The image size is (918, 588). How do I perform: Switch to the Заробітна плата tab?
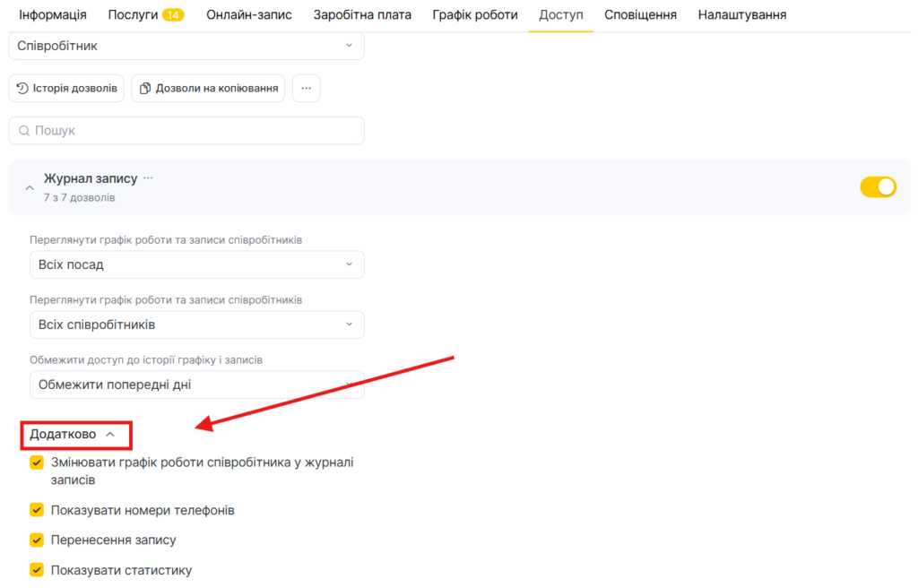(x=362, y=15)
